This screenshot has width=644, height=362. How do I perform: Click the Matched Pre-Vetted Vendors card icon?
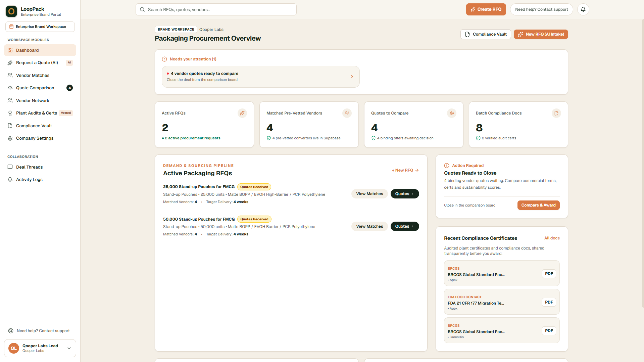tap(347, 113)
